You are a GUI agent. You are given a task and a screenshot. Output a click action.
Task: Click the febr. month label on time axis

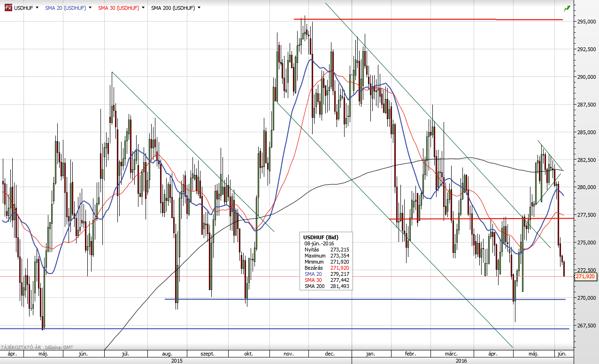click(411, 354)
